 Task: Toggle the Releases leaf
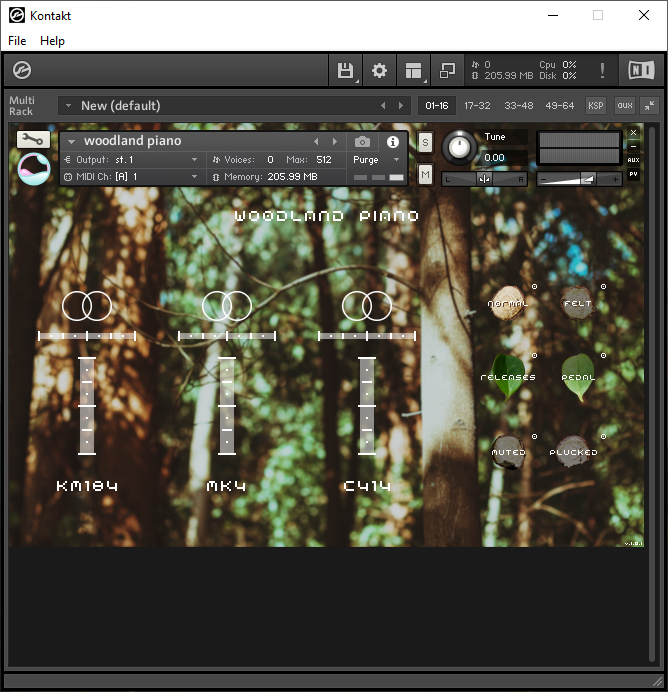tap(508, 377)
